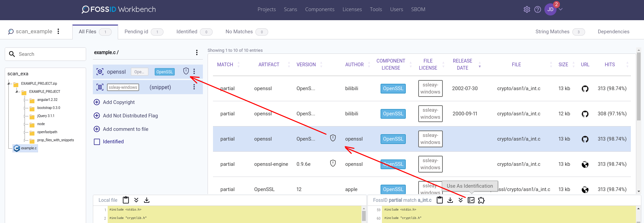Open the example.c three-dot menu

click(x=197, y=52)
